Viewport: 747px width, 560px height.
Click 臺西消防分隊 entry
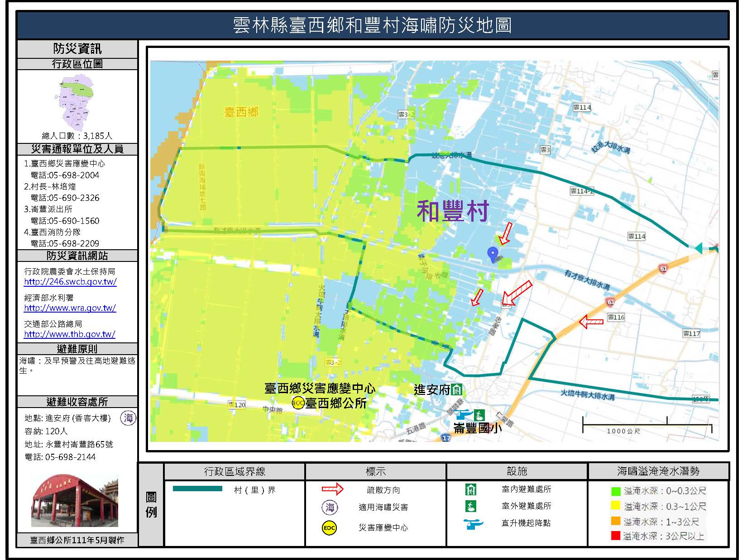52,232
